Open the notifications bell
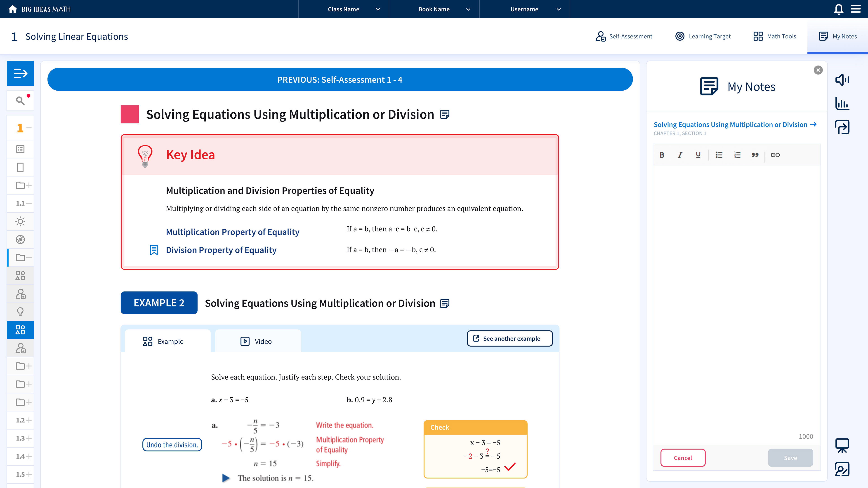The height and width of the screenshot is (488, 868). [x=839, y=9]
